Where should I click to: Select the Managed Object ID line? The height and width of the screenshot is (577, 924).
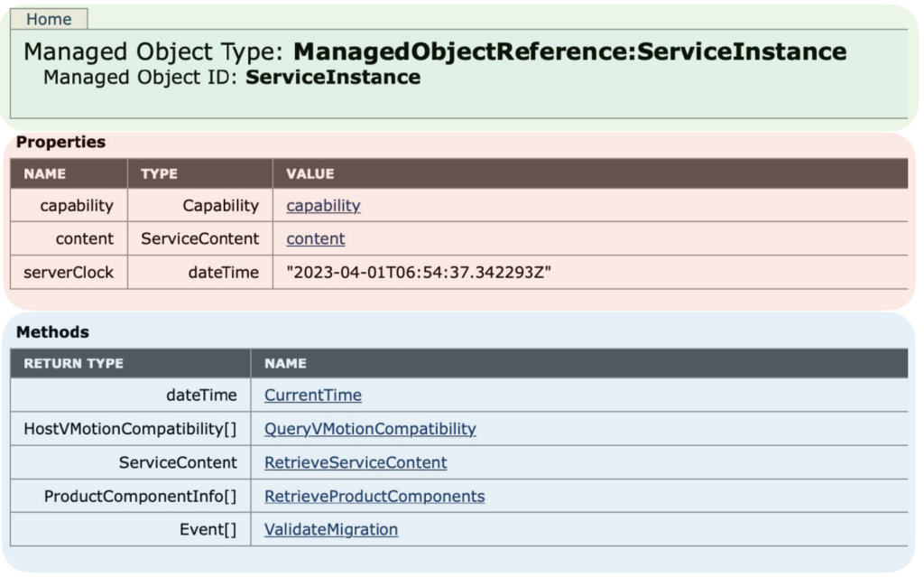click(x=232, y=78)
